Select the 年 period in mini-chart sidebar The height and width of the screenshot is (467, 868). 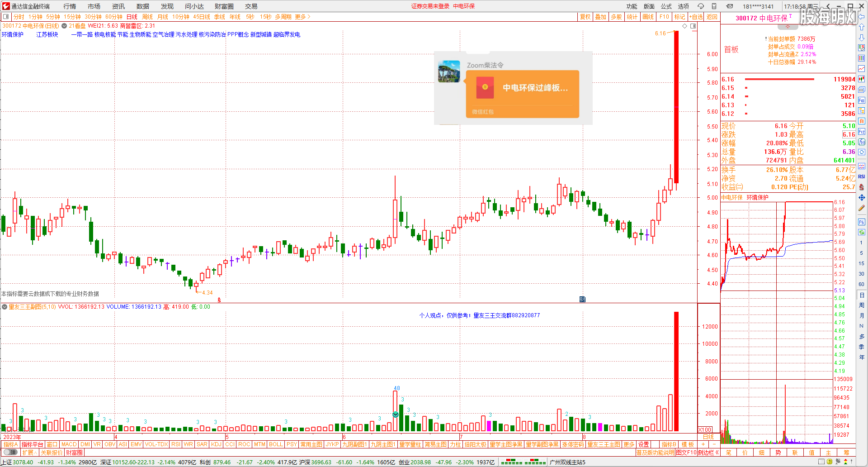(x=862, y=357)
